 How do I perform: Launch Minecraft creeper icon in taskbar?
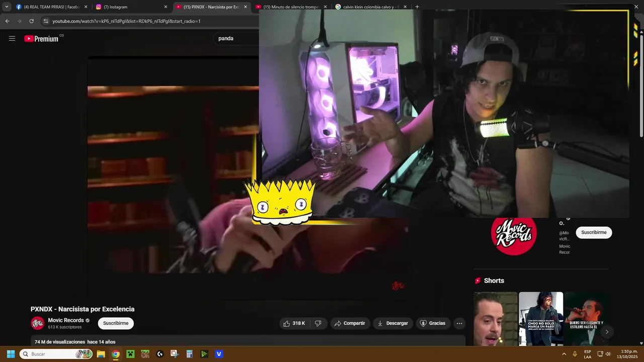(x=130, y=354)
